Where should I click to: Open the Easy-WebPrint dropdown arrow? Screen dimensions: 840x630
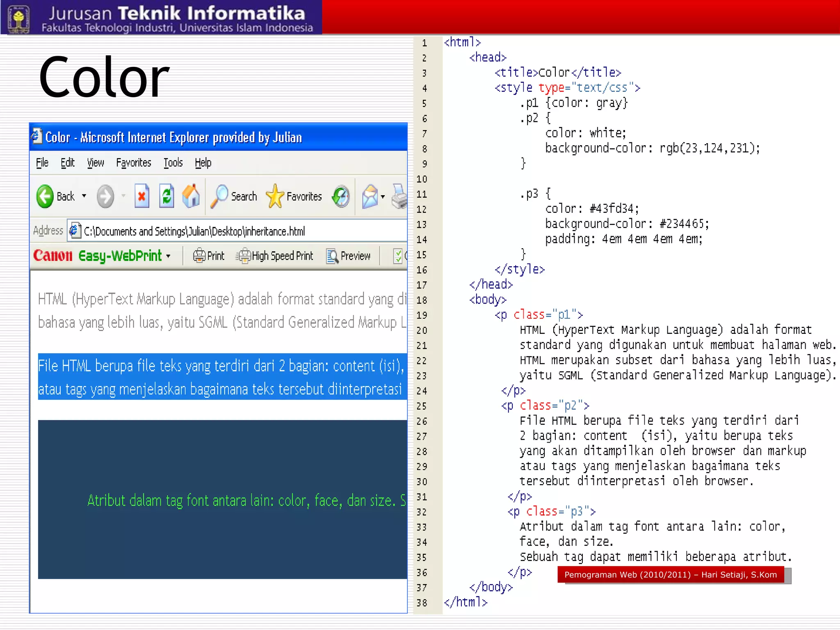click(169, 256)
